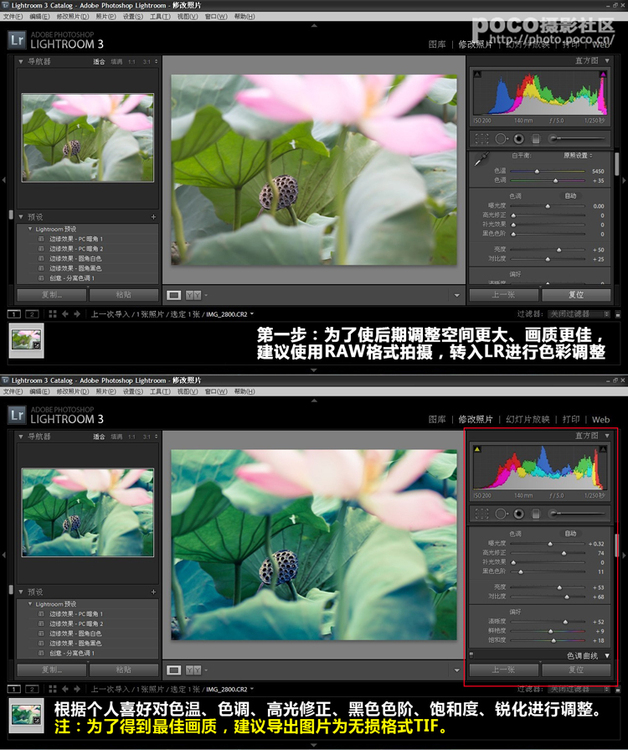The image size is (628, 750).
Task: Add new preset with plus icon, upper window
Action: [x=154, y=217]
